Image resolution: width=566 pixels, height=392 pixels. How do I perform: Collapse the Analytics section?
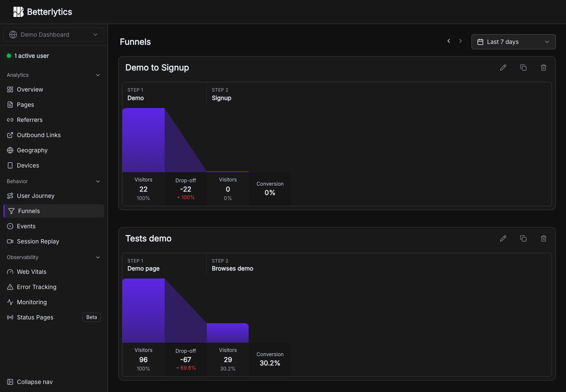coord(54,75)
